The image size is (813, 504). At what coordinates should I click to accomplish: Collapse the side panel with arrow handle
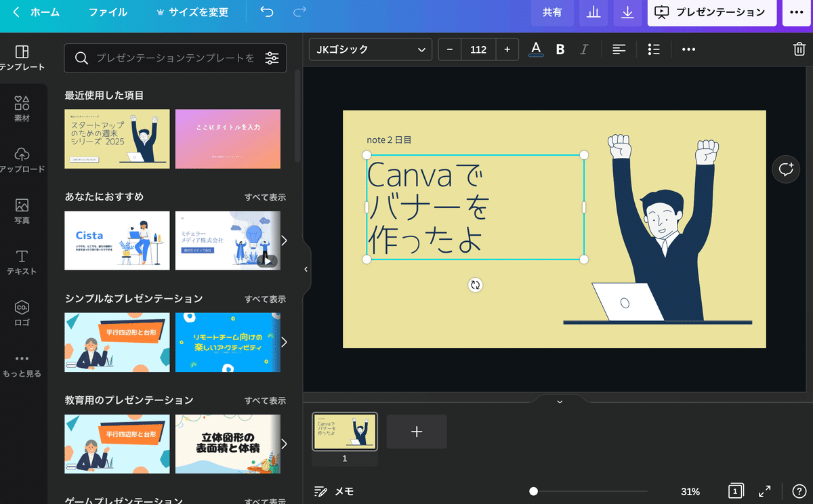click(306, 269)
